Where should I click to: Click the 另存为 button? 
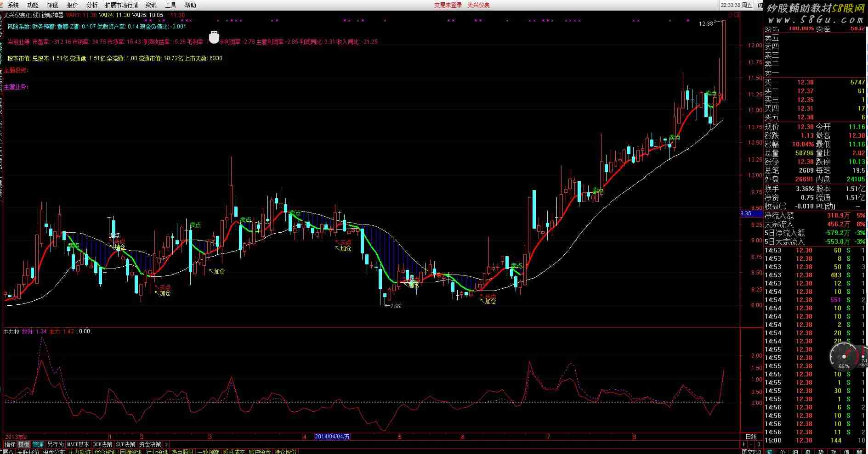[x=56, y=444]
